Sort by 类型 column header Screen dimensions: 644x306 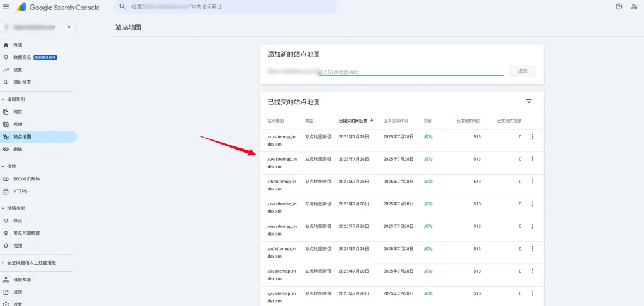tap(309, 121)
